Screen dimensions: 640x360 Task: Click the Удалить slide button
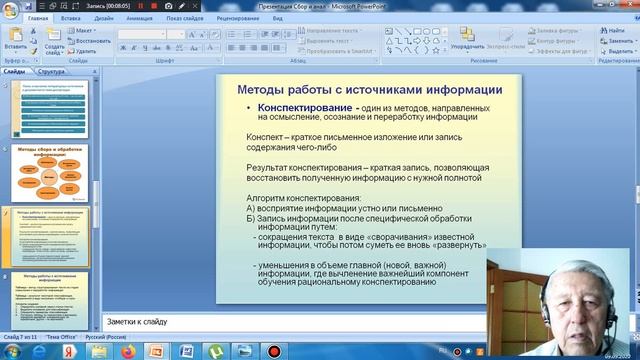coord(82,51)
